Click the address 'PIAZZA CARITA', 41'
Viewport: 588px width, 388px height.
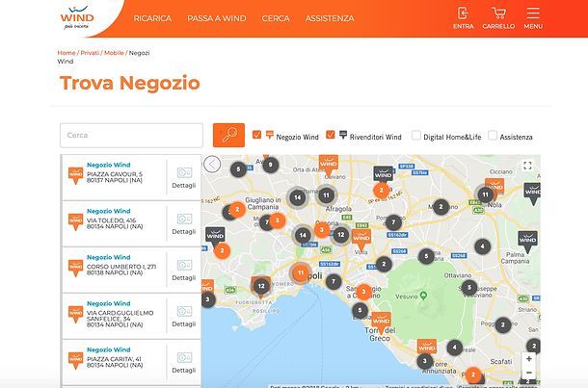pyautogui.click(x=114, y=359)
